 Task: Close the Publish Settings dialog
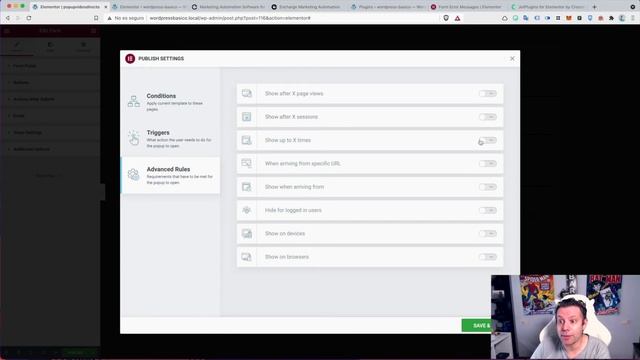(x=512, y=59)
